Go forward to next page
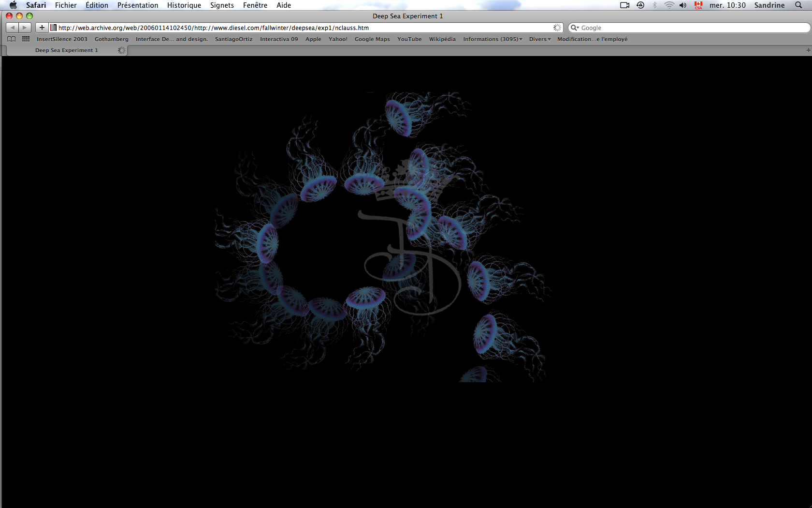 [x=25, y=28]
